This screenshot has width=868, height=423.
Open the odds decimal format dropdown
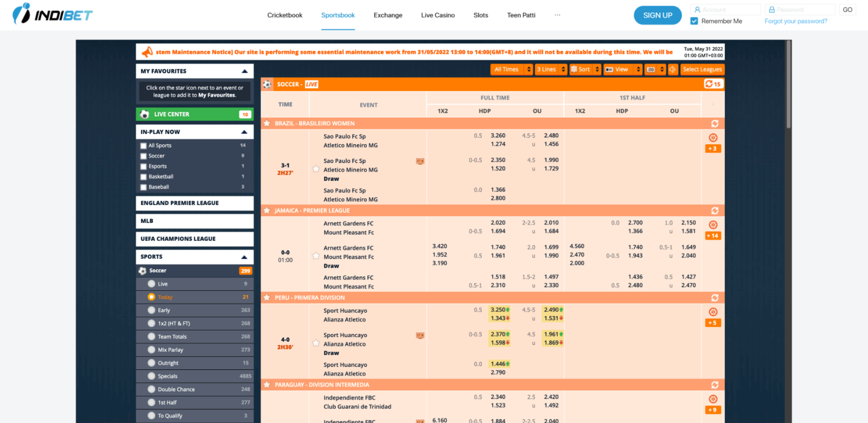(x=655, y=69)
